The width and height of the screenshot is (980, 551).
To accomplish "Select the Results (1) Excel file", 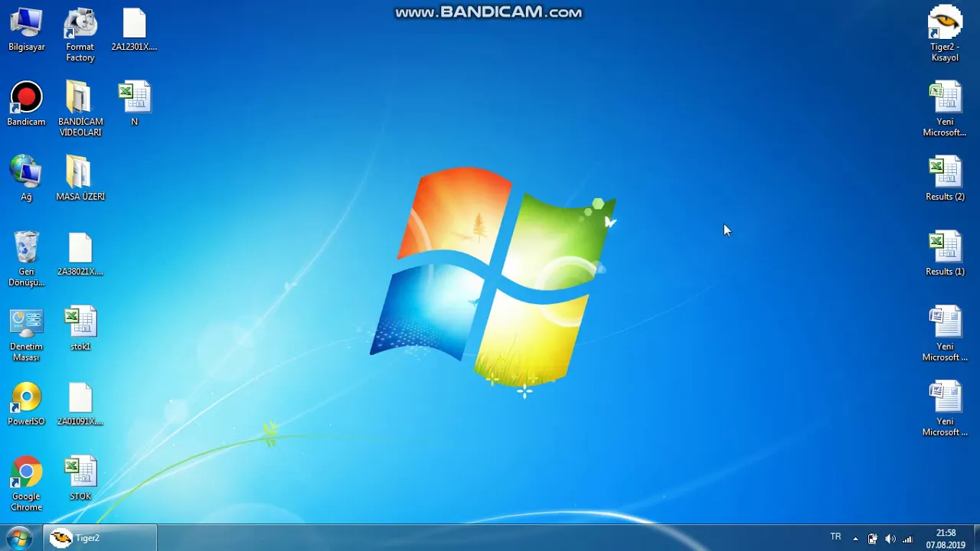I will click(945, 253).
